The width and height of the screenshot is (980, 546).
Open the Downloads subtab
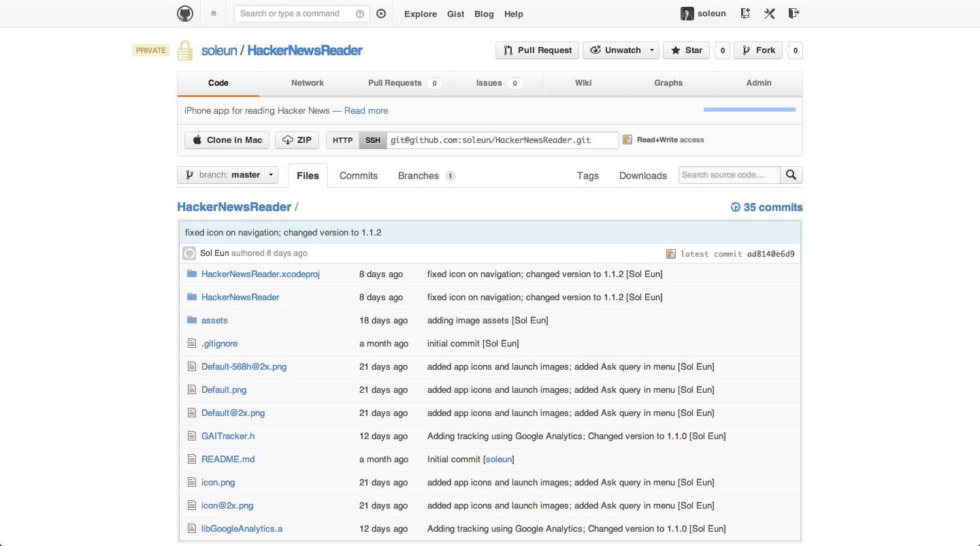(643, 176)
